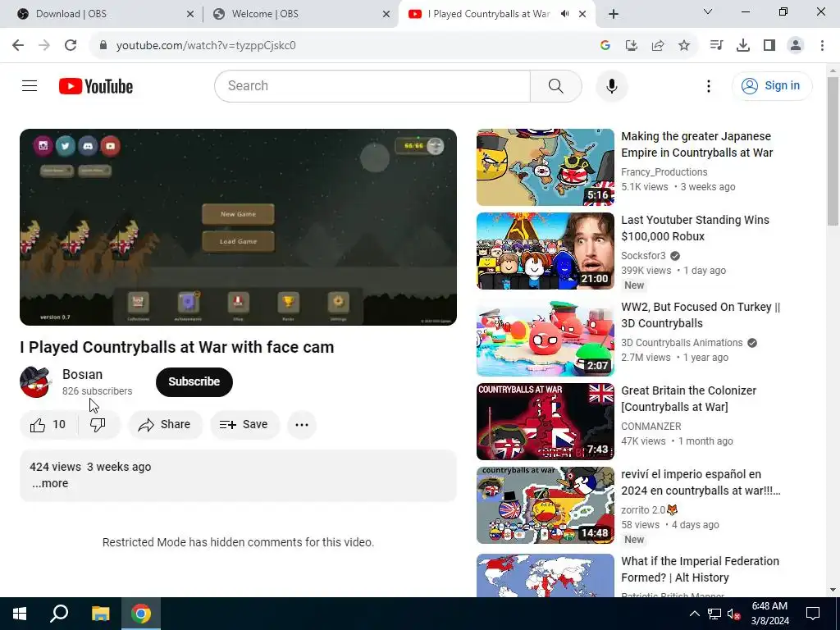Viewport: 840px width, 630px height.
Task: Click the page vertical scrollbar thumb
Action: tap(833, 152)
